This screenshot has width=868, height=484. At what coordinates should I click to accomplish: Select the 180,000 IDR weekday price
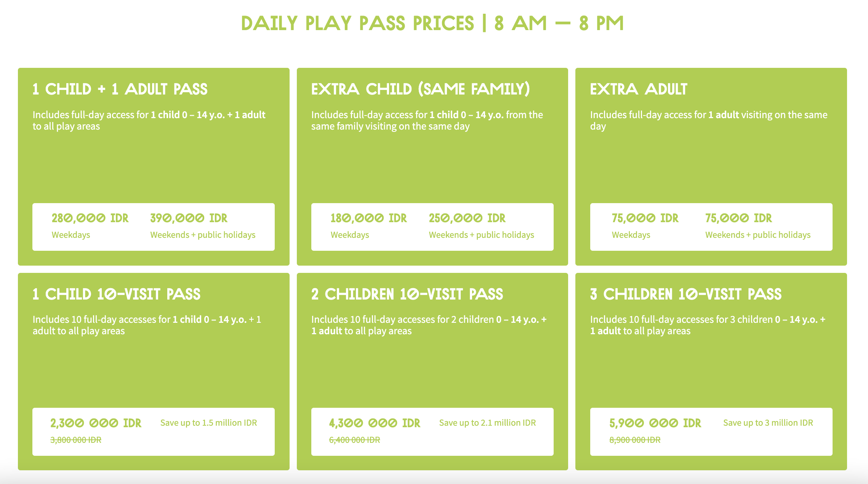pos(368,218)
